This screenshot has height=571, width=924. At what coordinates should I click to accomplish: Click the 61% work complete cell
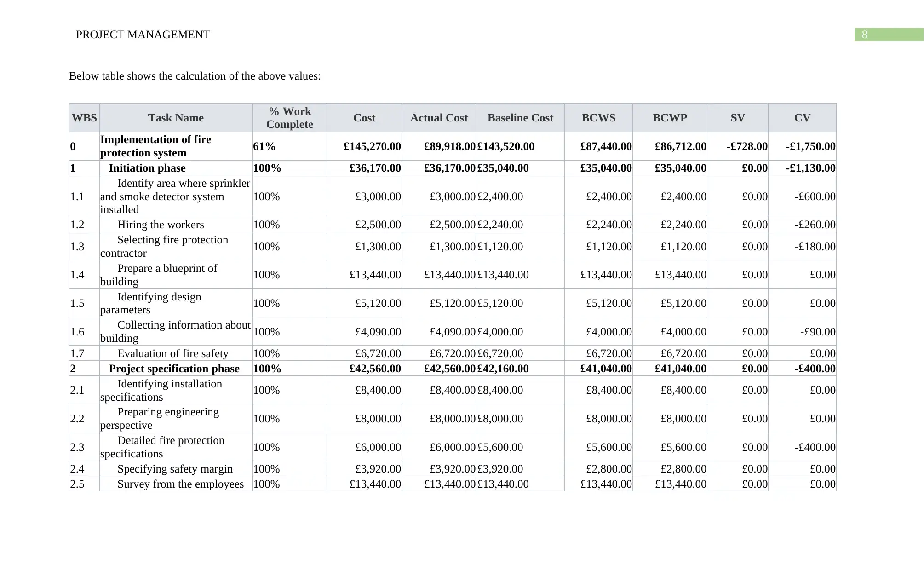(x=290, y=146)
